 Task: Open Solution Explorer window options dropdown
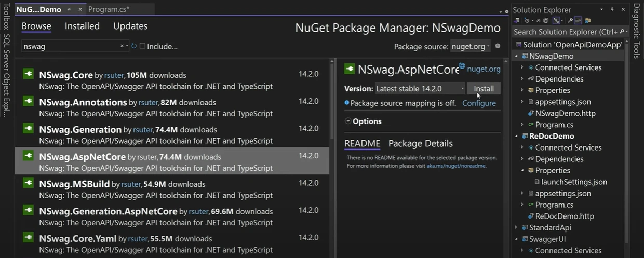click(601, 9)
